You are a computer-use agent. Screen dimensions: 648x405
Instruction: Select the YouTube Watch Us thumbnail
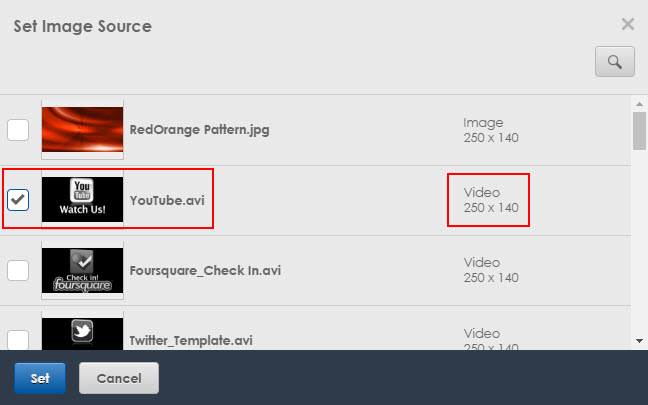(82, 200)
